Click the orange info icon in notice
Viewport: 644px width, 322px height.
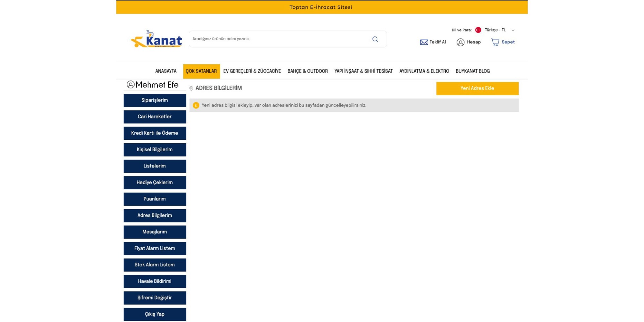point(196,105)
